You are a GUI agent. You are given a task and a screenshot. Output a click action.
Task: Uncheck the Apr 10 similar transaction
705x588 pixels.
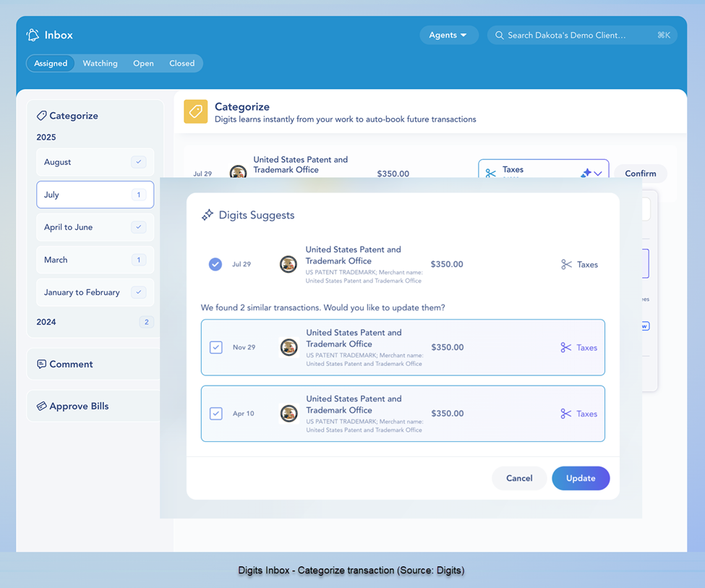pos(215,414)
